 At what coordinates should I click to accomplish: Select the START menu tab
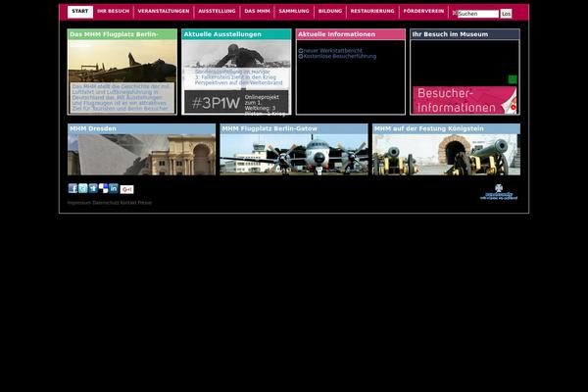coord(80,11)
